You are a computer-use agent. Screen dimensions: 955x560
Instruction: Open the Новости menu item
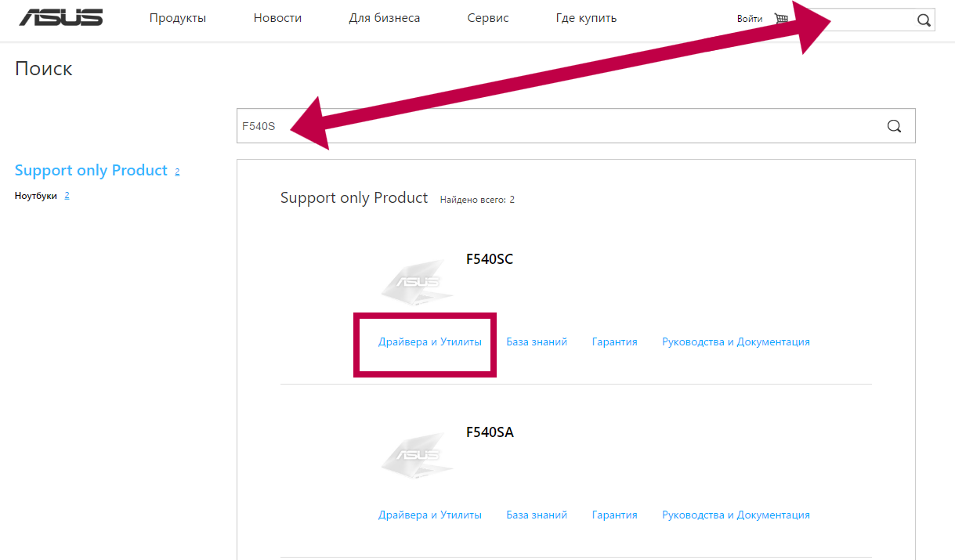277,18
